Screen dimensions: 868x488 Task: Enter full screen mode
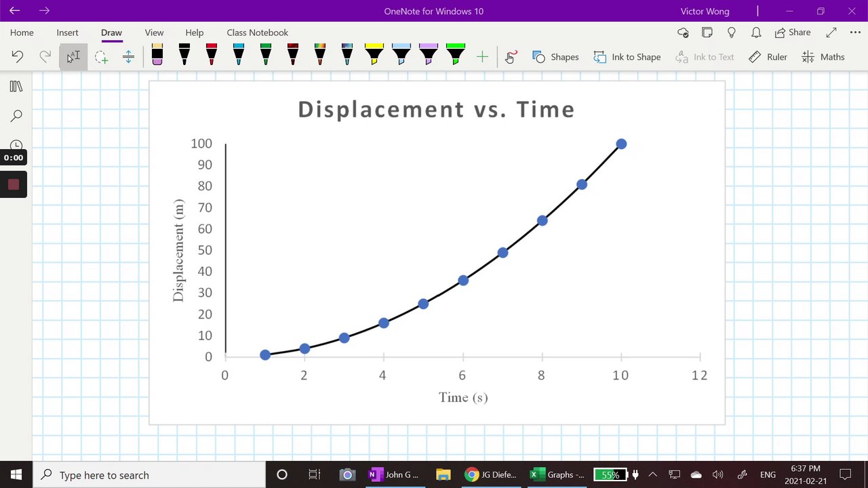point(831,33)
